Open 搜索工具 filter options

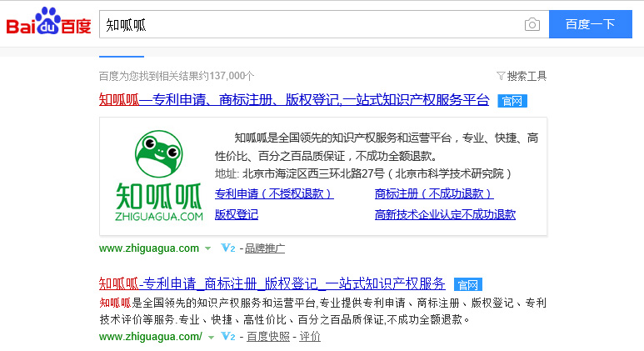[527, 76]
